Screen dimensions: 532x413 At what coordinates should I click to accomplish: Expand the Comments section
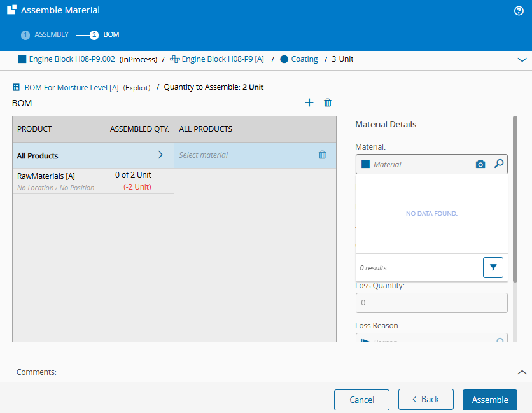click(x=522, y=372)
